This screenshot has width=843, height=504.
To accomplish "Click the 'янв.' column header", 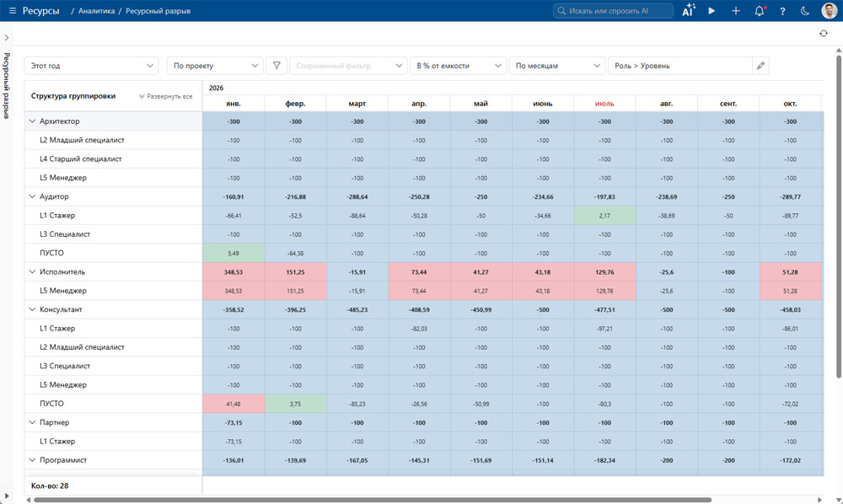I will click(x=234, y=103).
